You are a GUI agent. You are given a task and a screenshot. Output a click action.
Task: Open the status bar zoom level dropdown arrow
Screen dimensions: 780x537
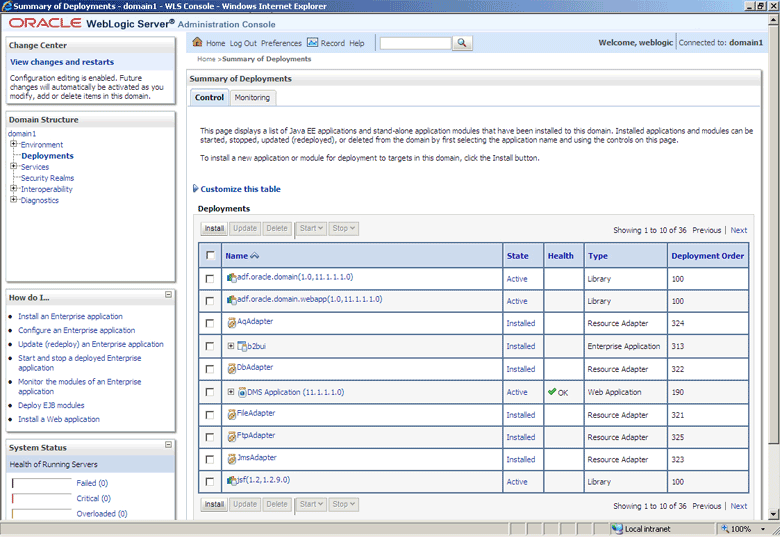(x=763, y=529)
